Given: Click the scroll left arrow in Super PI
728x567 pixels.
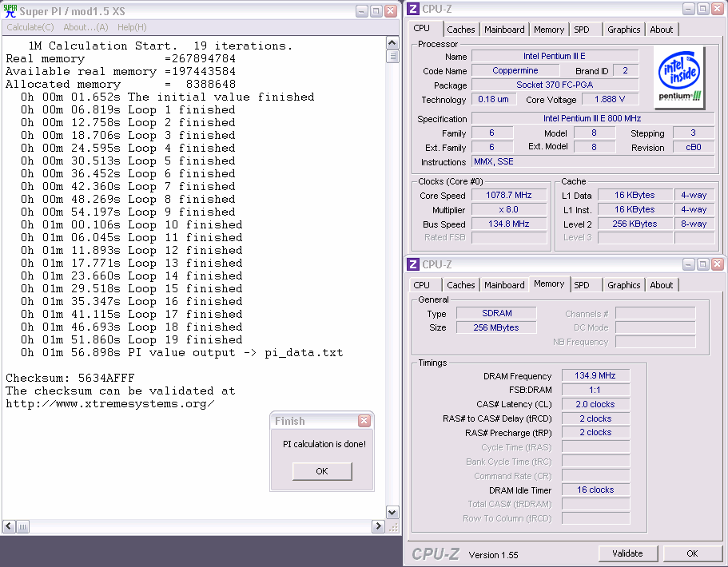Looking at the screenshot, I should coord(9,526).
